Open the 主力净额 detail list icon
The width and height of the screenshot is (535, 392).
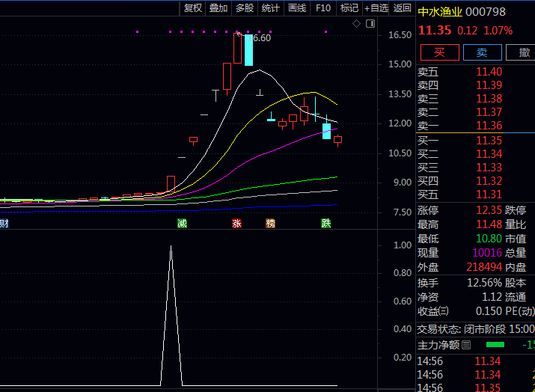466,345
